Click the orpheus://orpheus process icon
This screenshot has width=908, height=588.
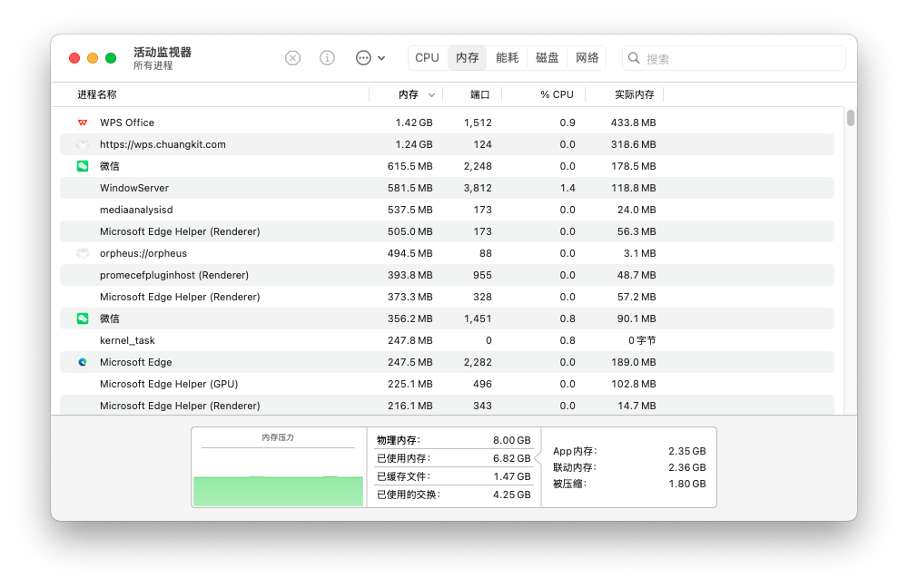click(x=83, y=253)
